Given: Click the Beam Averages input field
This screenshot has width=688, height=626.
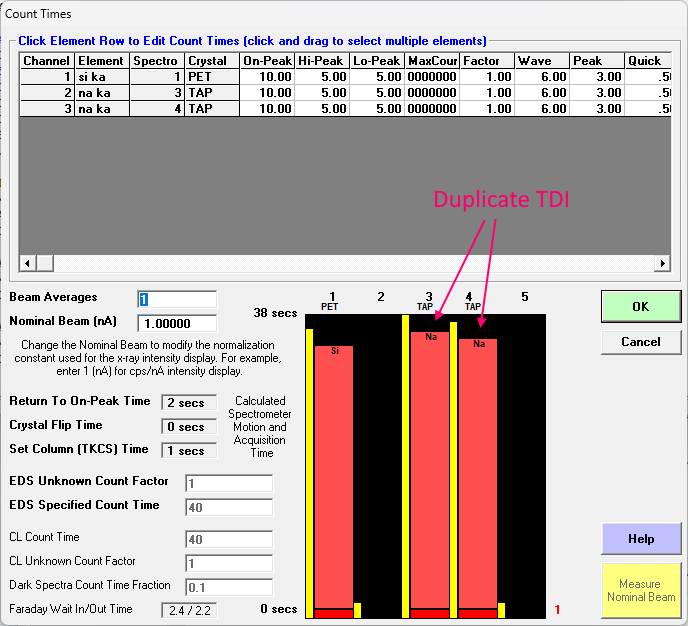Looking at the screenshot, I should tap(177, 299).
